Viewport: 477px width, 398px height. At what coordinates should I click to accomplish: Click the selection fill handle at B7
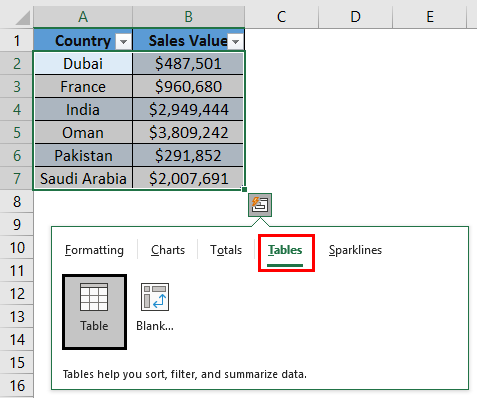click(244, 189)
